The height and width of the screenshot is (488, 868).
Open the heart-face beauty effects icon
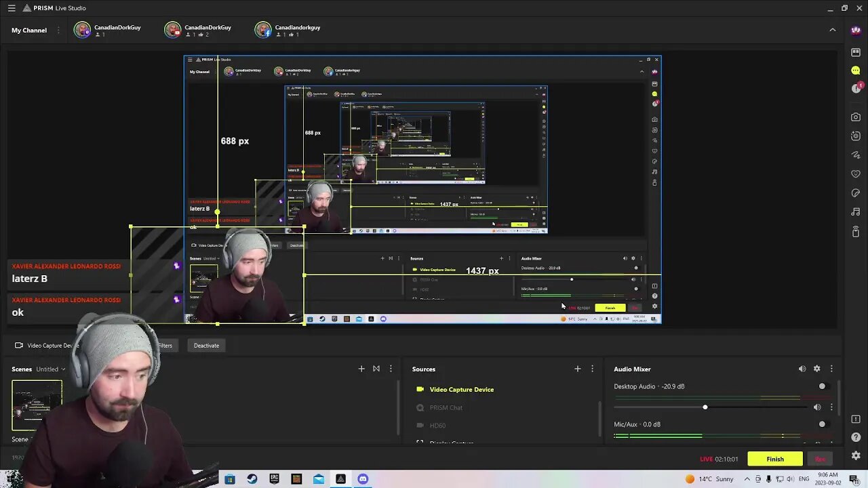click(856, 174)
